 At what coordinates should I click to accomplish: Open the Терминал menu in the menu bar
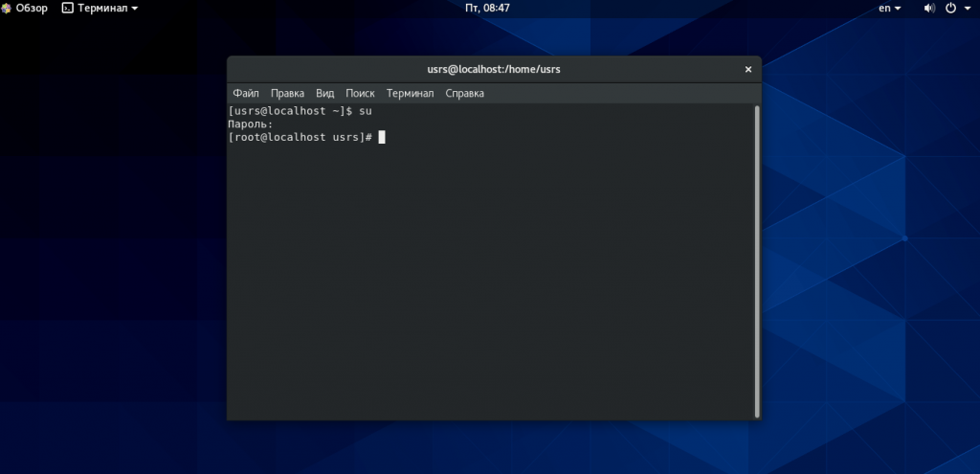coord(410,93)
